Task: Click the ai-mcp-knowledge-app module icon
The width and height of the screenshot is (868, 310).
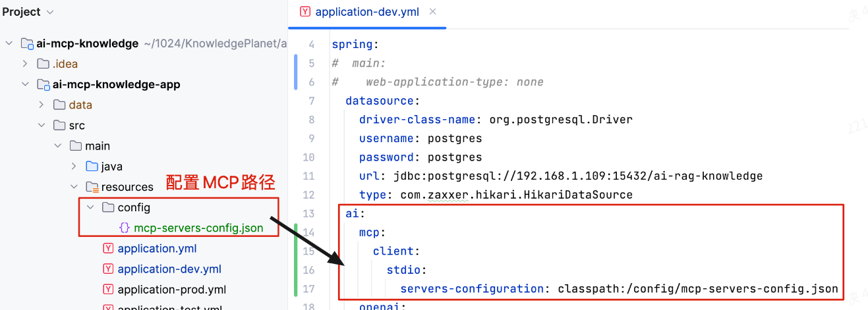Action: pyautogui.click(x=43, y=84)
